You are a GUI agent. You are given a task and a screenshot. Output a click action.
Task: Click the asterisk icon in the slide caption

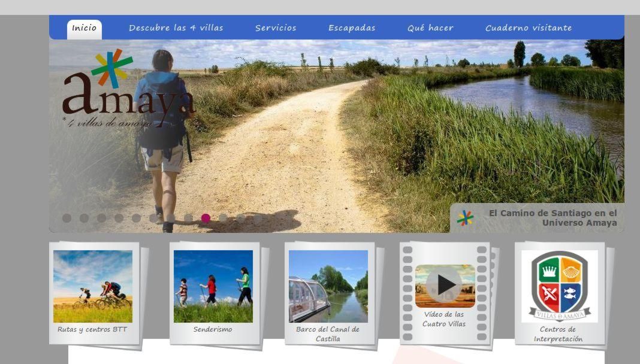pyautogui.click(x=465, y=218)
